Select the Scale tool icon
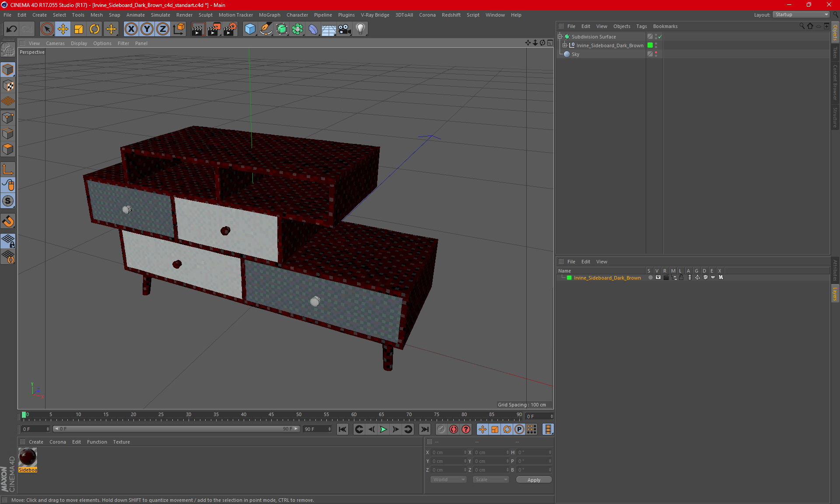This screenshot has height=504, width=840. (x=79, y=29)
